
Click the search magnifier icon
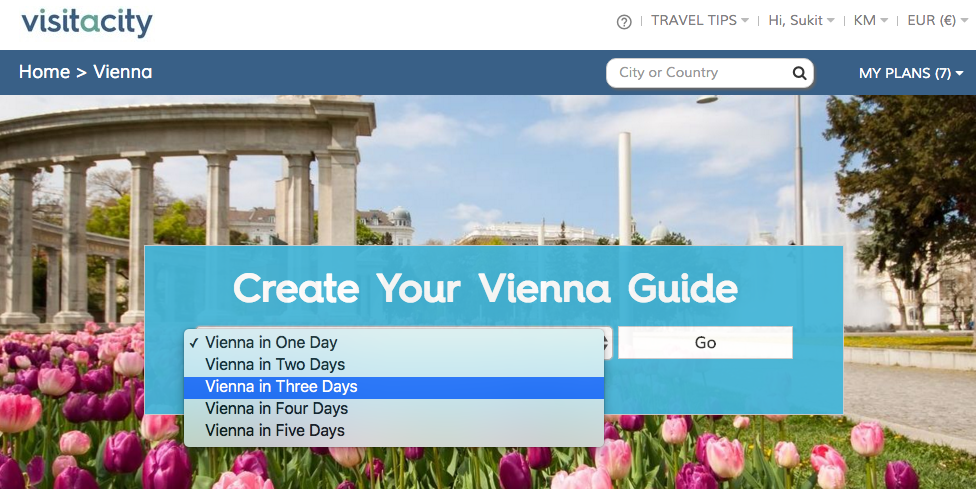(799, 73)
